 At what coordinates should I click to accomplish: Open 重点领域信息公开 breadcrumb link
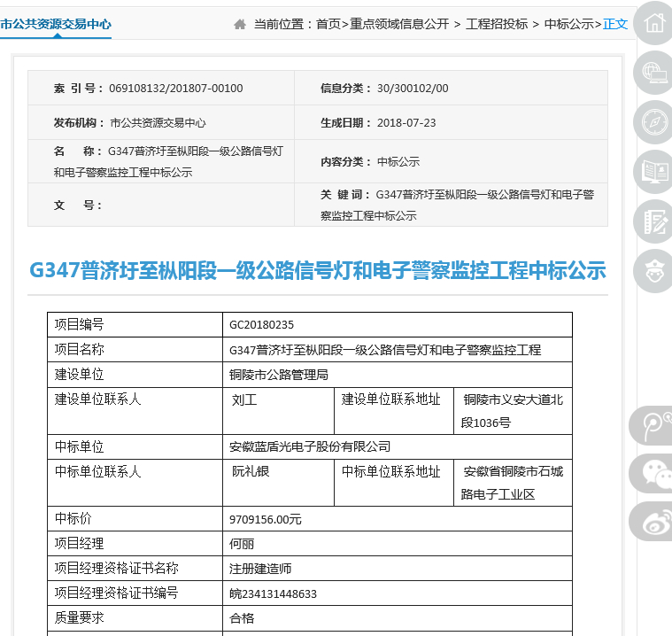(399, 24)
